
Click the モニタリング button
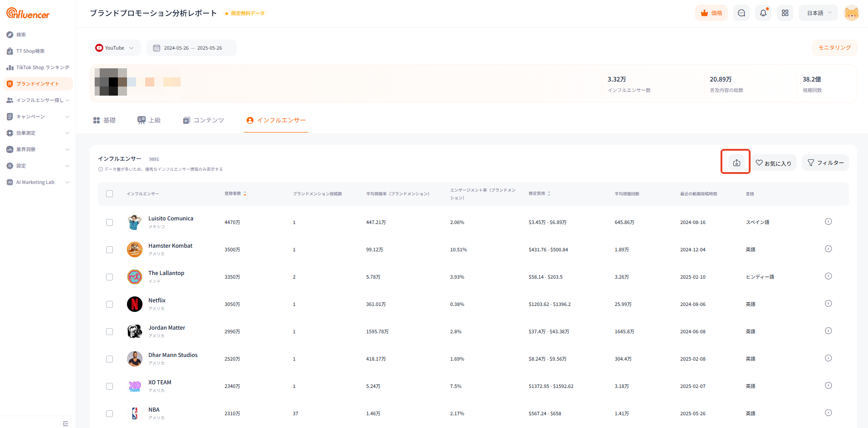(x=834, y=47)
